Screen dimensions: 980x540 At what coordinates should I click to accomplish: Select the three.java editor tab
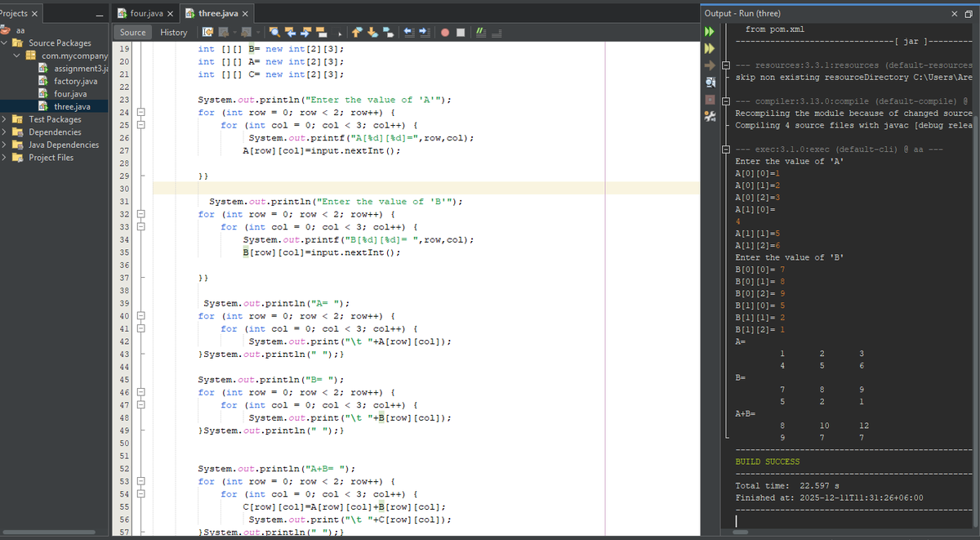tap(216, 13)
